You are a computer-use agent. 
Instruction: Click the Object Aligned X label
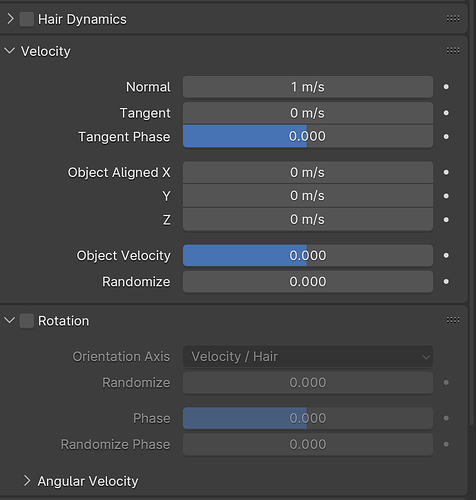coord(119,173)
